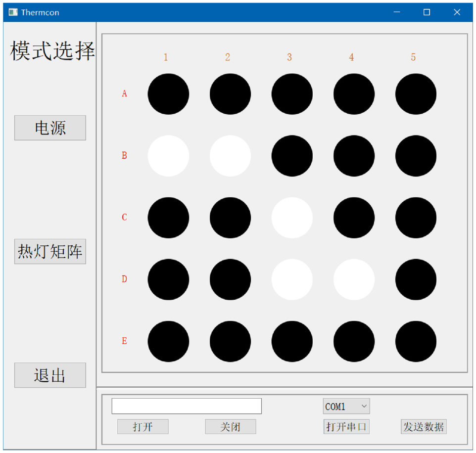Viewport: 476px width, 453px height.
Task: Toggle the lamp at row E column 3
Action: (x=292, y=341)
